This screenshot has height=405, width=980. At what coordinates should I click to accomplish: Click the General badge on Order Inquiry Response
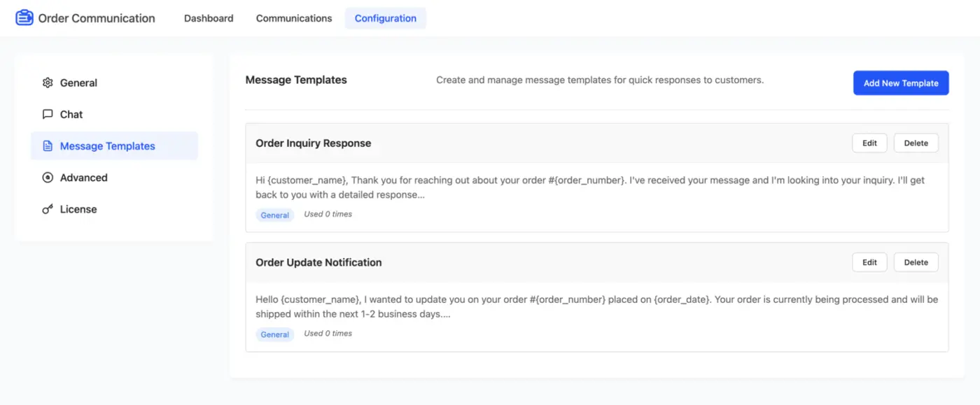[274, 215]
